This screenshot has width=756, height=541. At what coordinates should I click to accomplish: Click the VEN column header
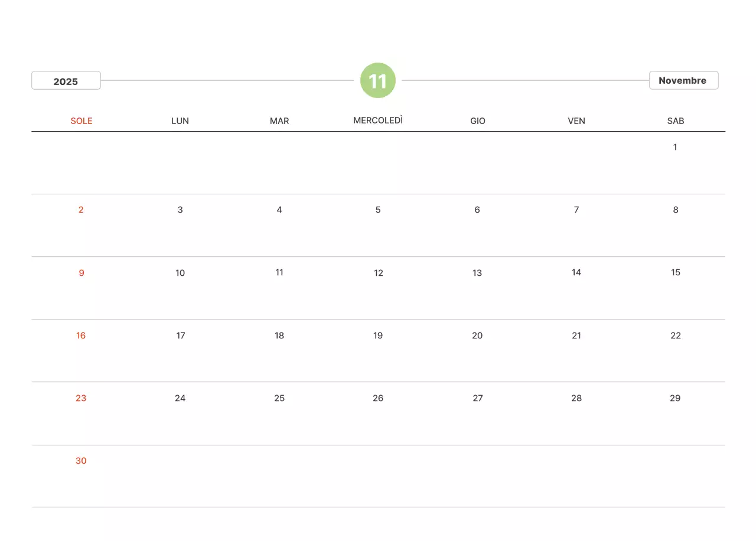pyautogui.click(x=576, y=121)
